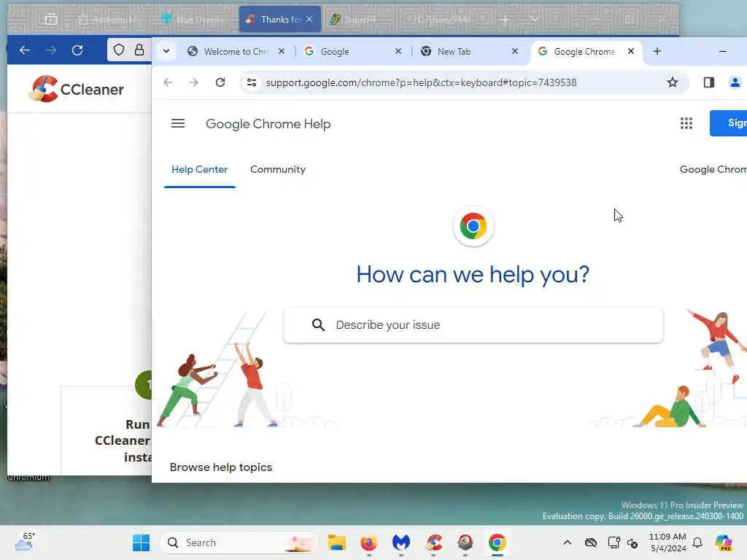This screenshot has width=747, height=560.
Task: Open Chrome tab search dropdown arrow
Action: click(166, 51)
